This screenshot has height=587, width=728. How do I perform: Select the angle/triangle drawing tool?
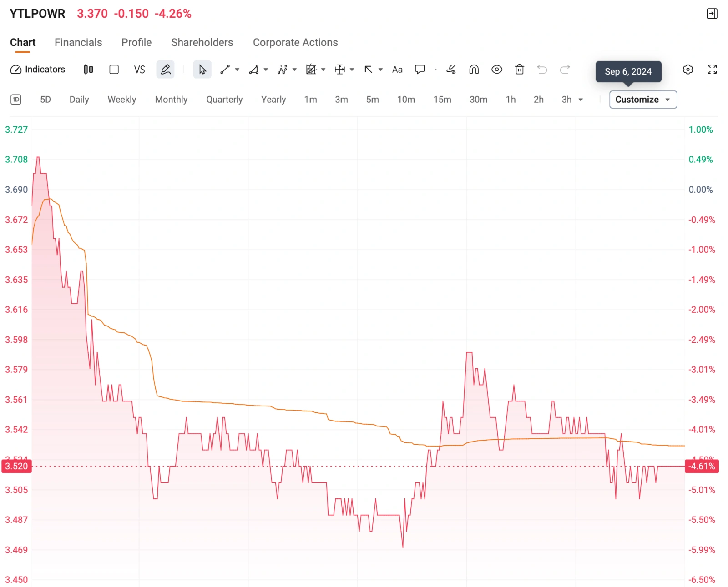[254, 70]
